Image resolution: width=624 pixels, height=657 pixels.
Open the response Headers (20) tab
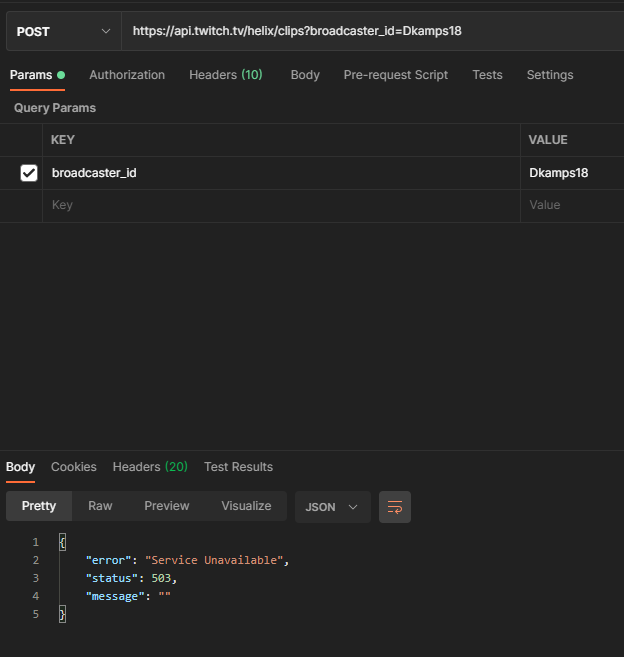click(150, 467)
